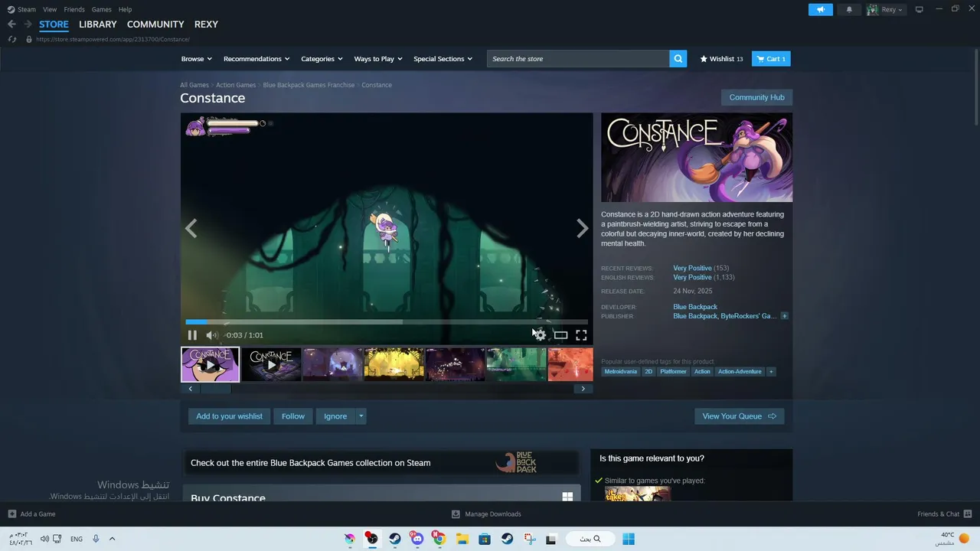This screenshot has height=551, width=980.
Task: Click the Ignore button
Action: point(335,416)
